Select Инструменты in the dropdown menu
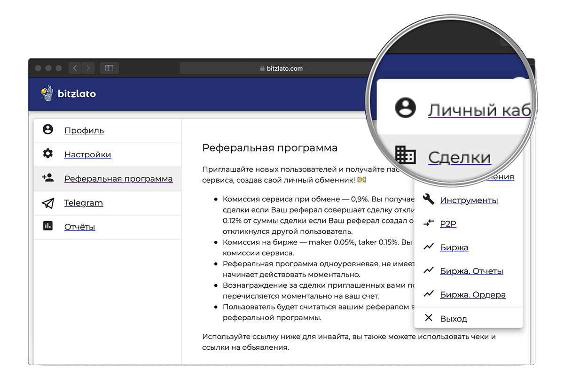 point(469,200)
